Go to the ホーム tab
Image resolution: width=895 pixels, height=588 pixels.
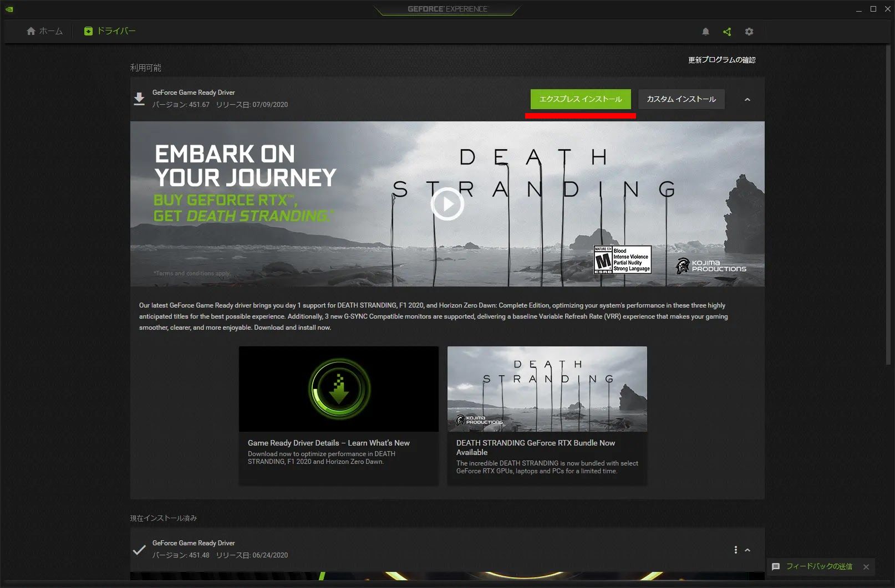click(44, 31)
